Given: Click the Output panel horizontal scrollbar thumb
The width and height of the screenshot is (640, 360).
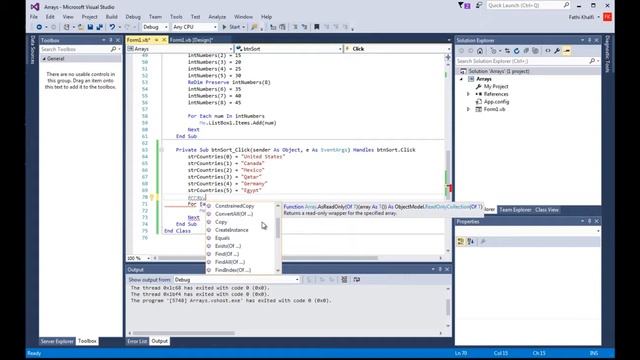Looking at the screenshot, I should point(184,333).
